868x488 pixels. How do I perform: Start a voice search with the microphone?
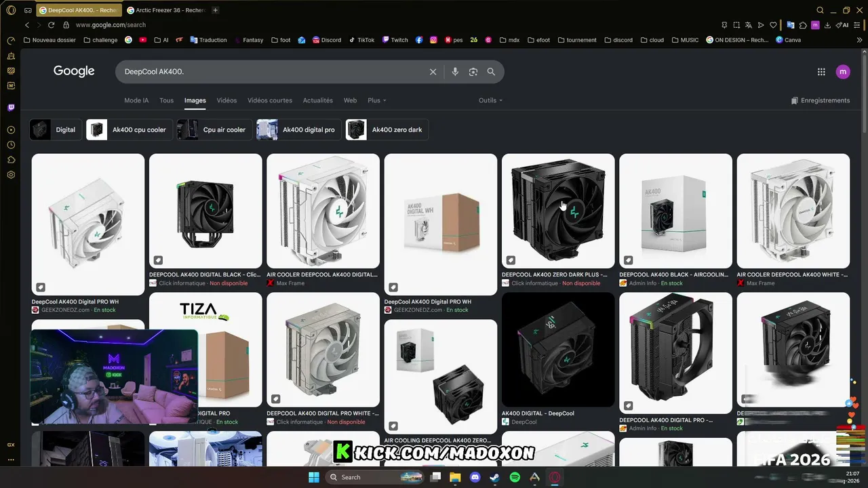tap(455, 72)
